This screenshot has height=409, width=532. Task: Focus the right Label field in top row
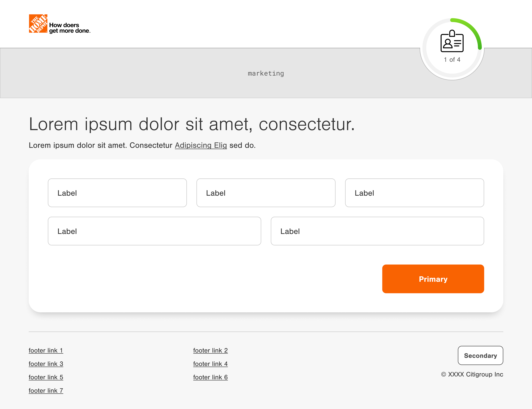414,193
